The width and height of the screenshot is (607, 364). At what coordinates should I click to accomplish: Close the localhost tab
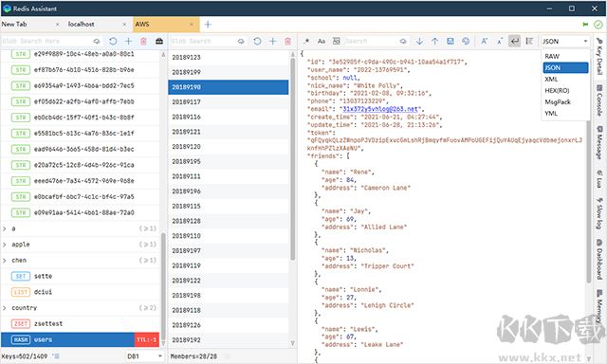click(124, 25)
